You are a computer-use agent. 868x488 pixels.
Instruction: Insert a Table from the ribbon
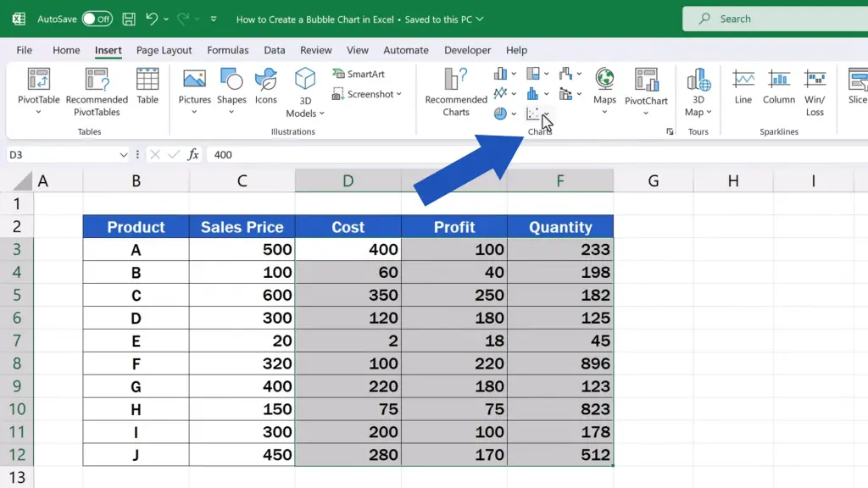click(147, 86)
